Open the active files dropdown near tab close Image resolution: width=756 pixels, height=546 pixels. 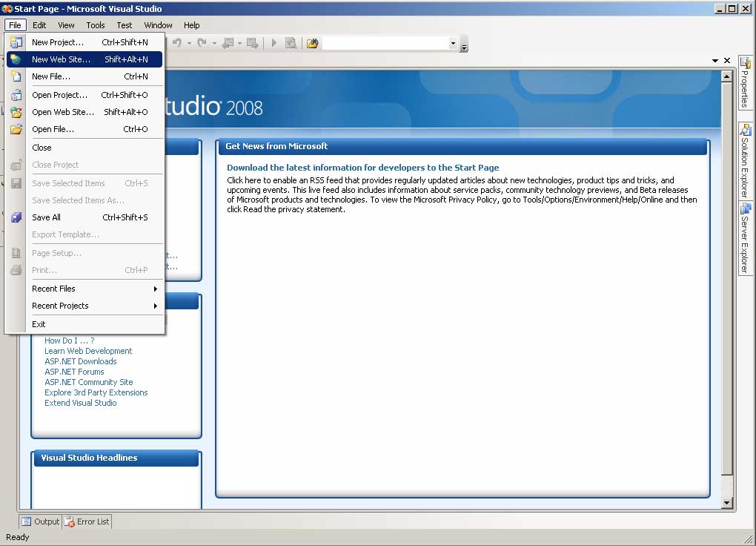pos(715,60)
